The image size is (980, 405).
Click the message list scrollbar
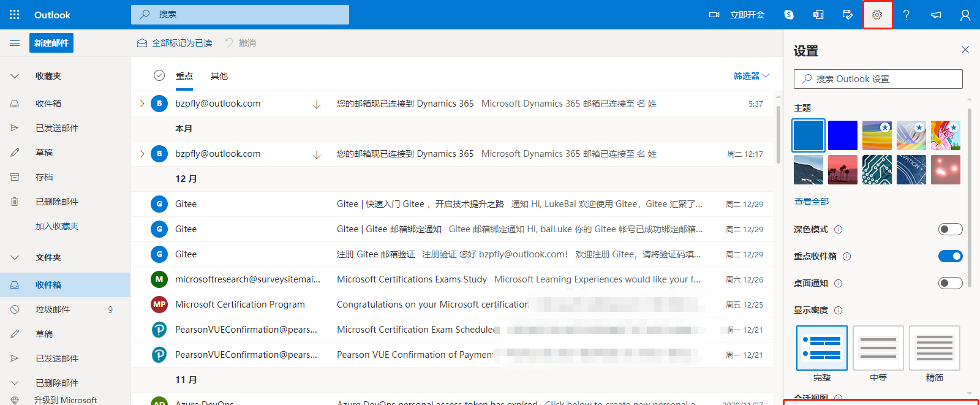coord(778,135)
